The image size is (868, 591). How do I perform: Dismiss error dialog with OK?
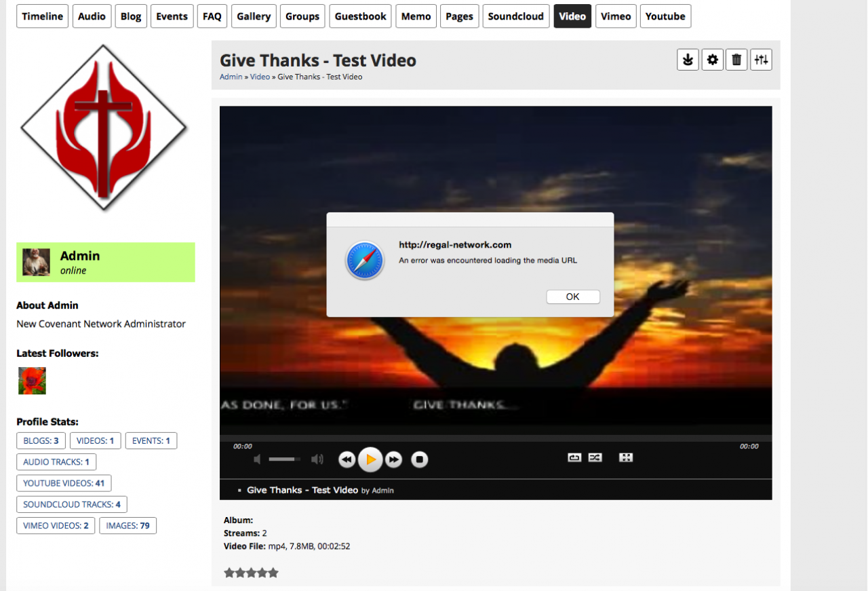tap(572, 297)
